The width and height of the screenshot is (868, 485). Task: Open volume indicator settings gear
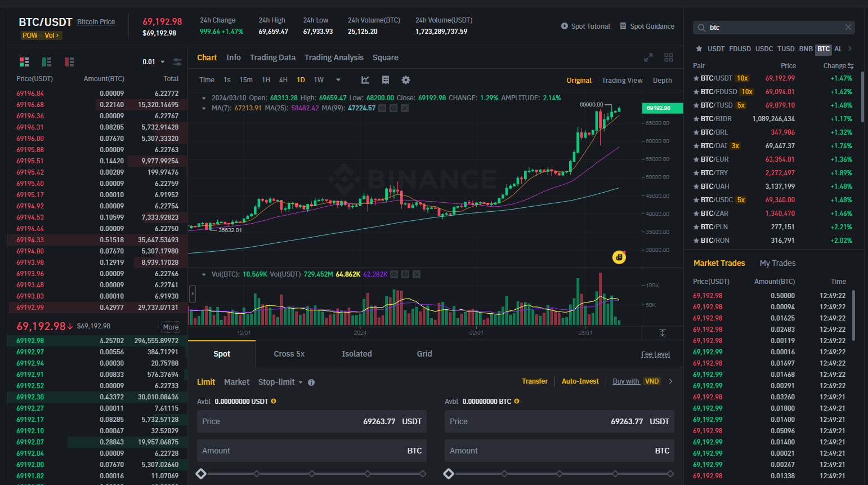pyautogui.click(x=405, y=274)
